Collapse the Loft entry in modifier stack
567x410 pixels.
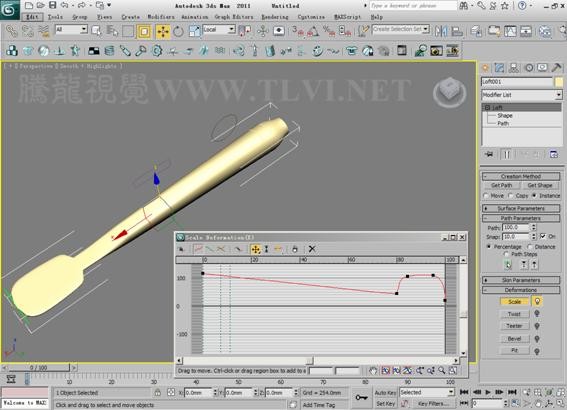pyautogui.click(x=487, y=107)
